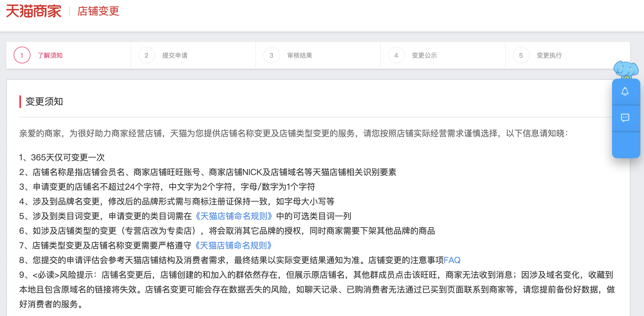
Task: Click the 变更须知 section heading
Action: [44, 101]
